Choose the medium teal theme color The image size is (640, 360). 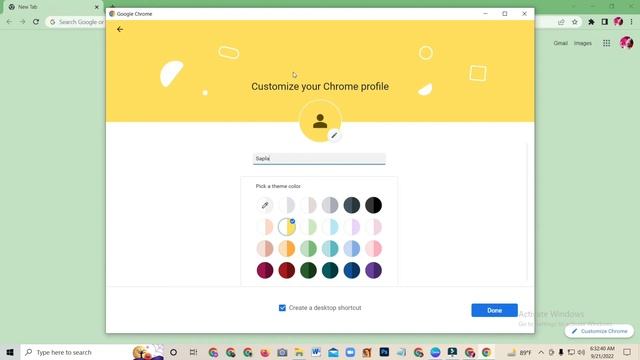(330, 249)
